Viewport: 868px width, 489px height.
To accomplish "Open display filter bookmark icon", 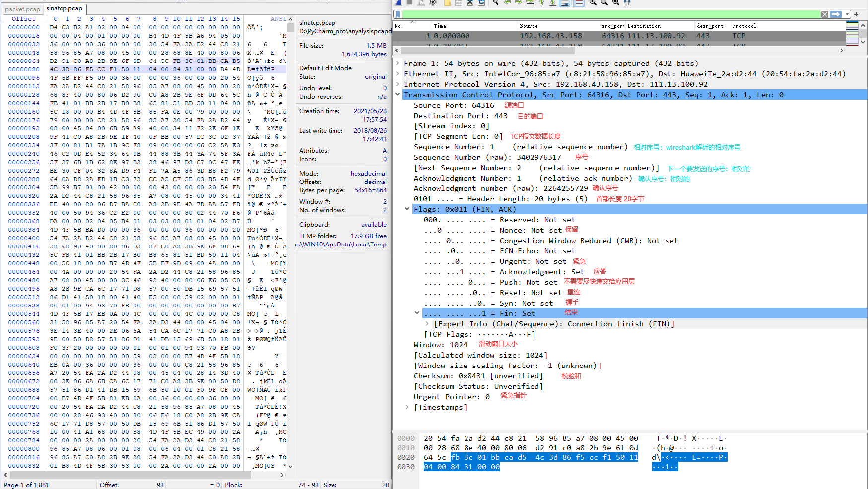I will (x=398, y=14).
